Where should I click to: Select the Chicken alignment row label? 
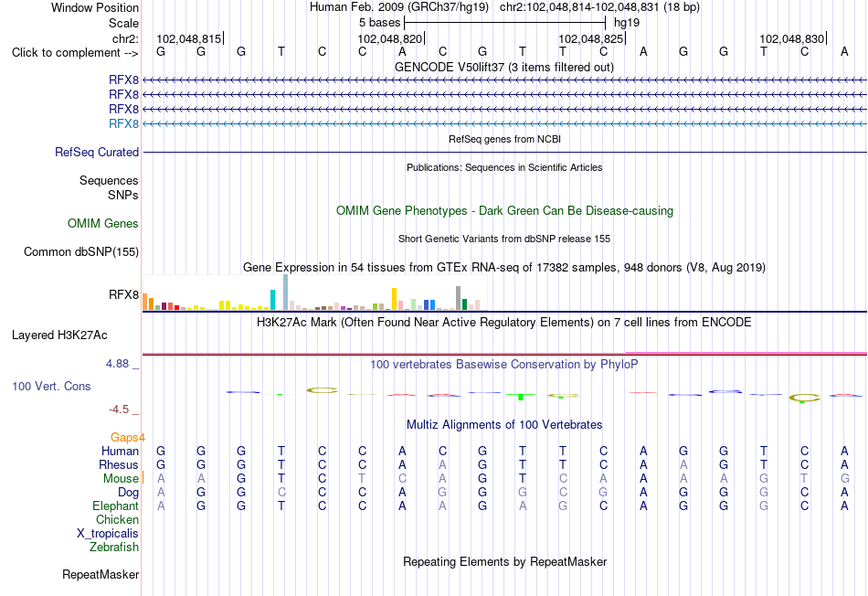click(x=117, y=519)
